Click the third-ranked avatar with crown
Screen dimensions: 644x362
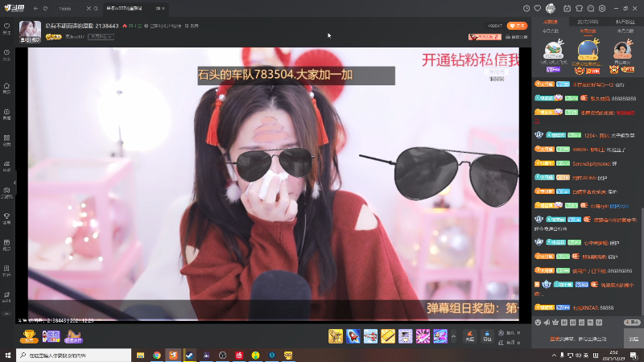(622, 50)
